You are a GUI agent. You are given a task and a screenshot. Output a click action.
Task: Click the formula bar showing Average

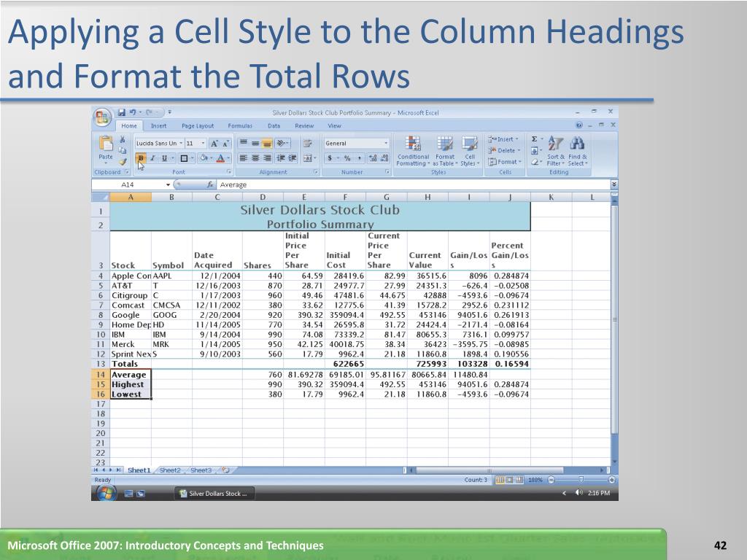point(413,184)
